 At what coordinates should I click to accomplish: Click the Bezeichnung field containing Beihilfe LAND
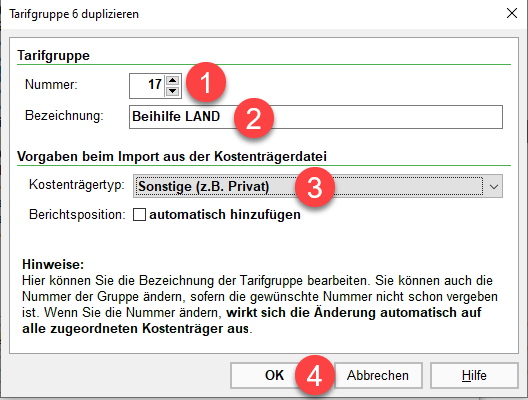tap(316, 117)
